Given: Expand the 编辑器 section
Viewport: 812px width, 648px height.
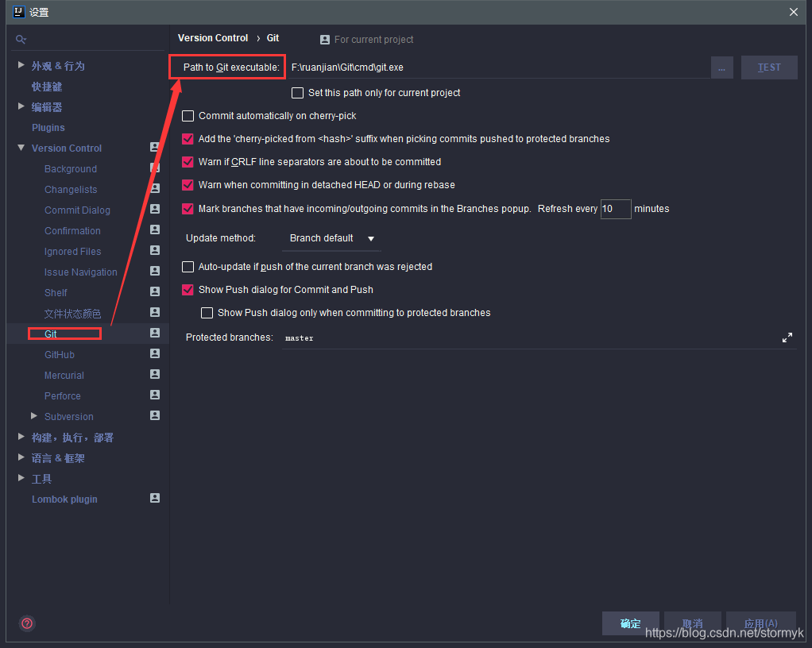Looking at the screenshot, I should click(x=21, y=106).
